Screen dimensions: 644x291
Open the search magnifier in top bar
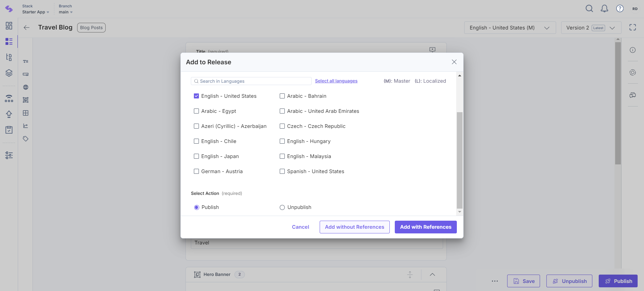coord(589,9)
